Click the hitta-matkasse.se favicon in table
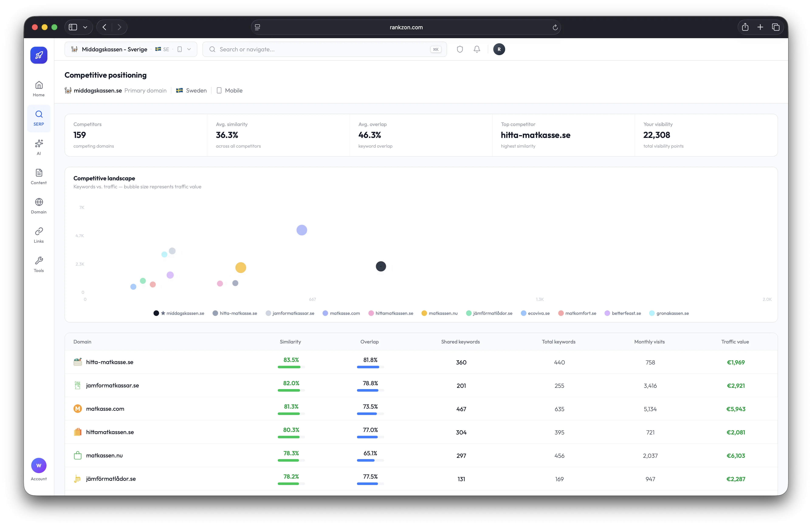This screenshot has width=812, height=527. coord(78,362)
